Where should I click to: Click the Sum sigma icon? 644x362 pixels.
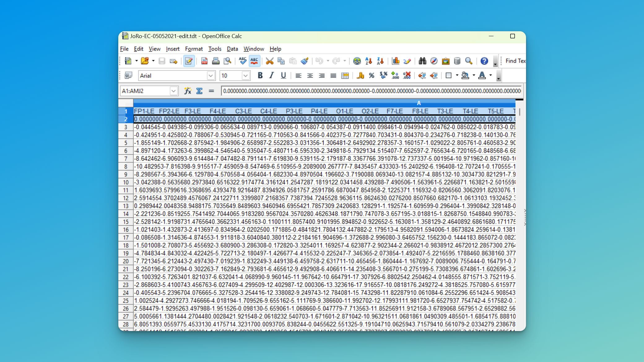tap(199, 91)
